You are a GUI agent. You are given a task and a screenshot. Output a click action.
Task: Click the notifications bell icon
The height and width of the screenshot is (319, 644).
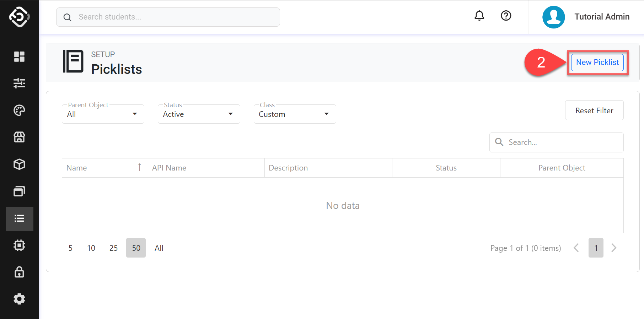point(479,16)
